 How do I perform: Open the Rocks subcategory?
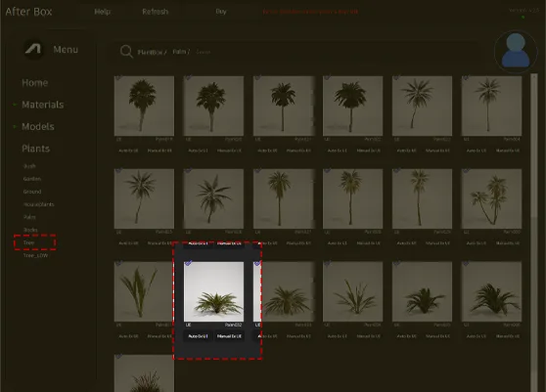(30, 230)
